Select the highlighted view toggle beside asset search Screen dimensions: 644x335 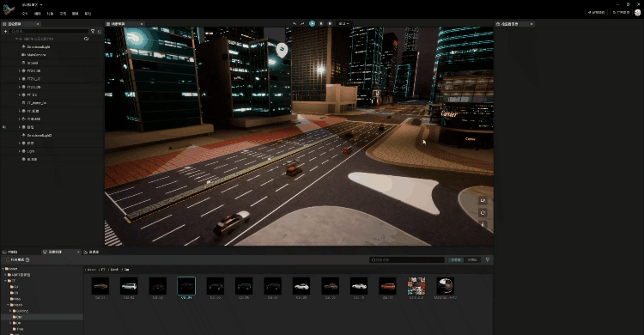tap(456, 259)
